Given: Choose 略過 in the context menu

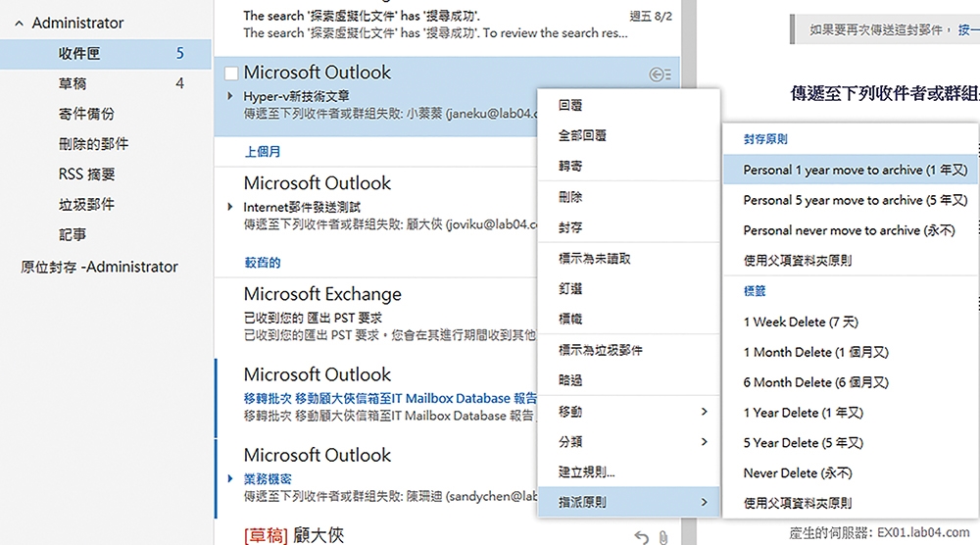Looking at the screenshot, I should (x=629, y=380).
